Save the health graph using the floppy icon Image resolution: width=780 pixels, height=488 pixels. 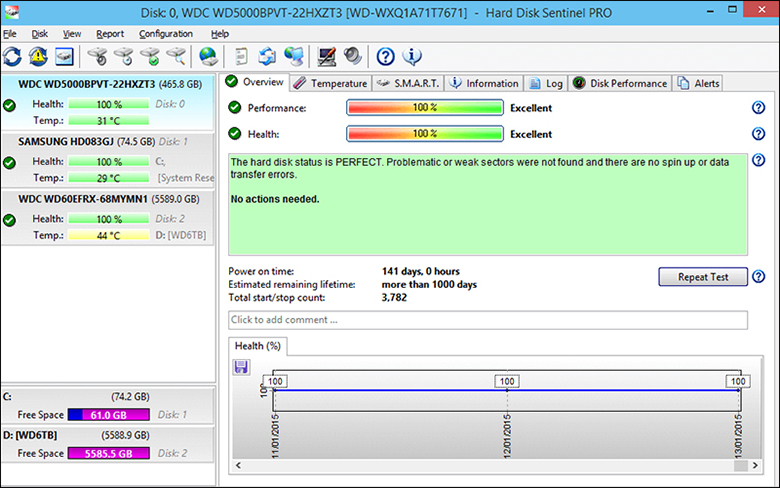(241, 367)
